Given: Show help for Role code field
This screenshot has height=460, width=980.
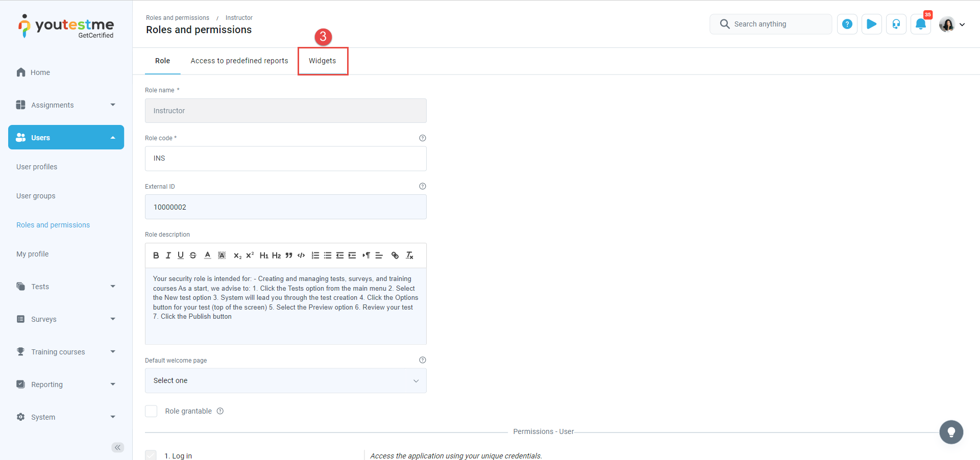Looking at the screenshot, I should tap(423, 138).
